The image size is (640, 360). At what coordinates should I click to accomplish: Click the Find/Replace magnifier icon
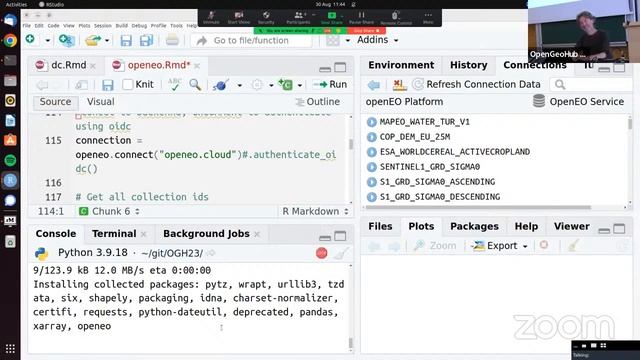195,84
